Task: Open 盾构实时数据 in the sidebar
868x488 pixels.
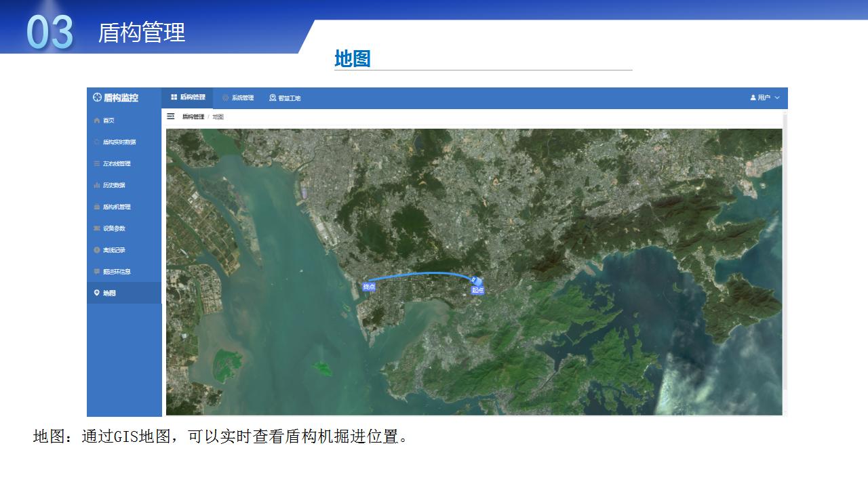Action: pos(119,142)
